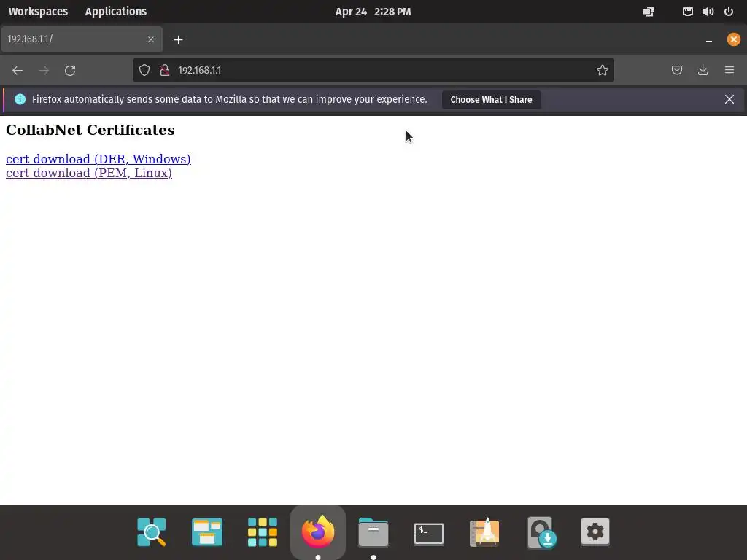Viewport: 747px width, 560px height.
Task: Open the tracking protection shield icon
Action: (144, 71)
